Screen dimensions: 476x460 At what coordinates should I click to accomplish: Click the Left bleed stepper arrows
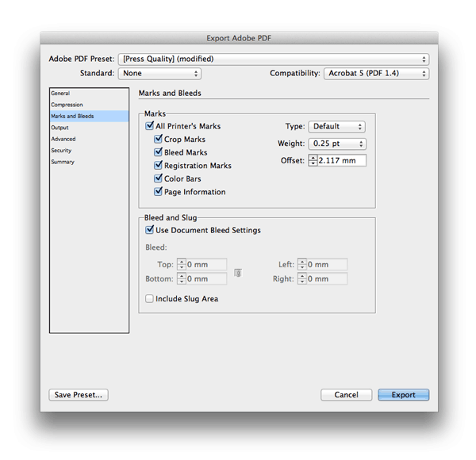click(302, 264)
